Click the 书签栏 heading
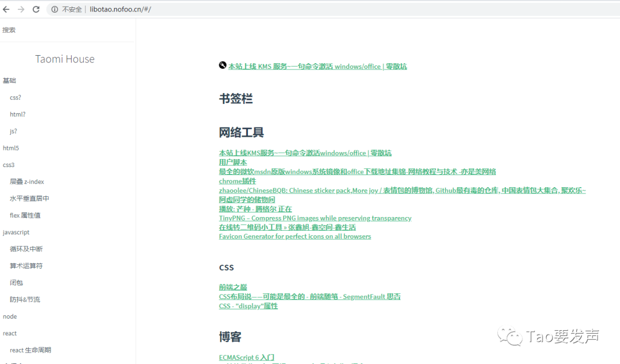The height and width of the screenshot is (364, 620). (x=236, y=99)
